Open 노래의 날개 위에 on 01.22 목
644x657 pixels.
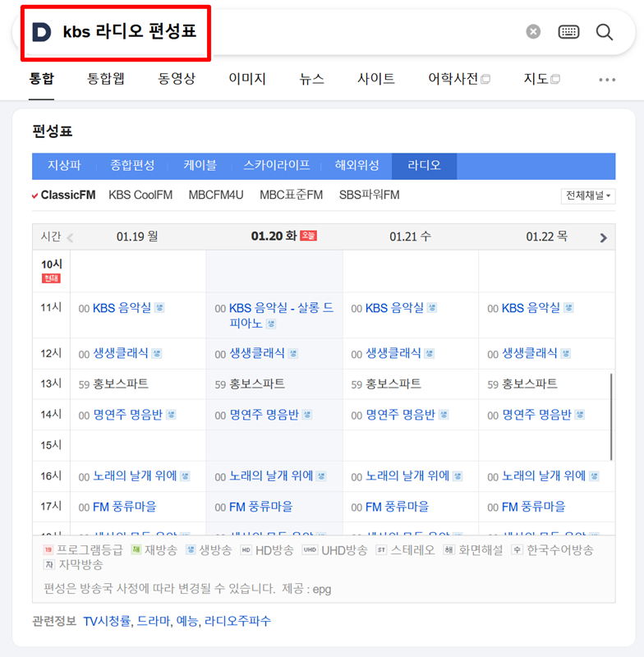(544, 476)
